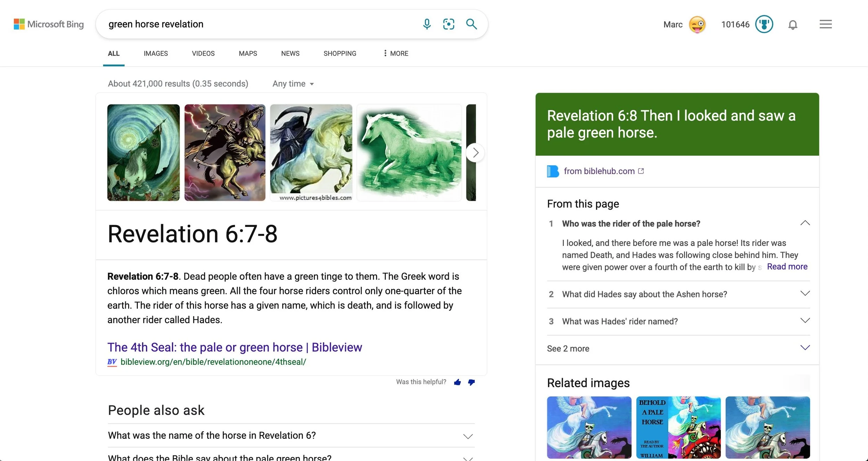868x461 pixels.
Task: Expand 'What did Hades say' question
Action: pyautogui.click(x=805, y=294)
